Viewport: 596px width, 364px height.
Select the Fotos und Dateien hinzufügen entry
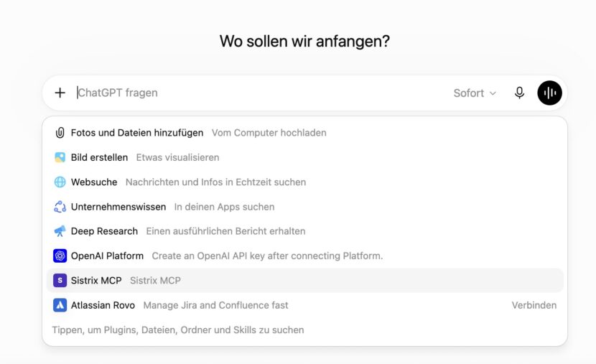point(305,133)
